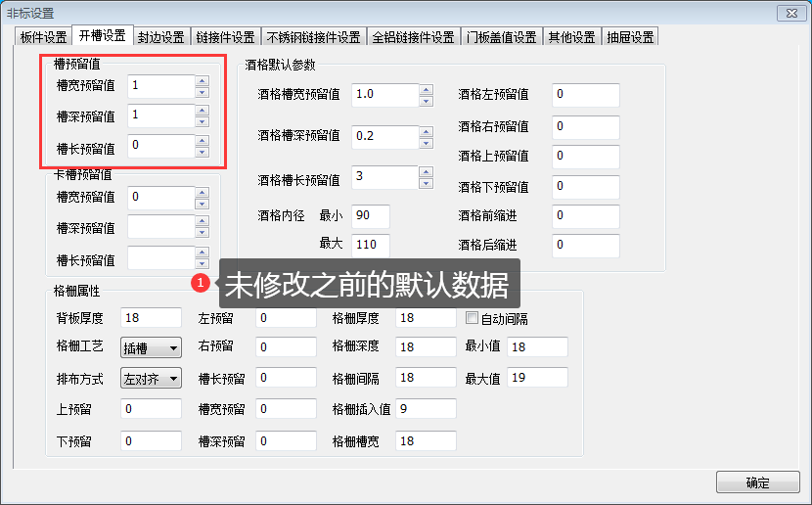Decrease 槽预留值 槽宽预留值 with down arrow
This screenshot has width=812, height=505.
coord(203,92)
